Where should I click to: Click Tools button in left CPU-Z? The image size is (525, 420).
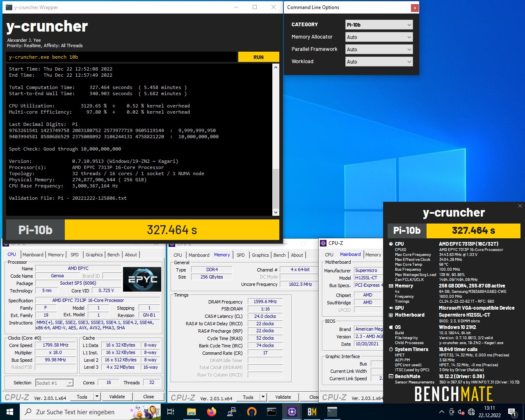pos(82,397)
